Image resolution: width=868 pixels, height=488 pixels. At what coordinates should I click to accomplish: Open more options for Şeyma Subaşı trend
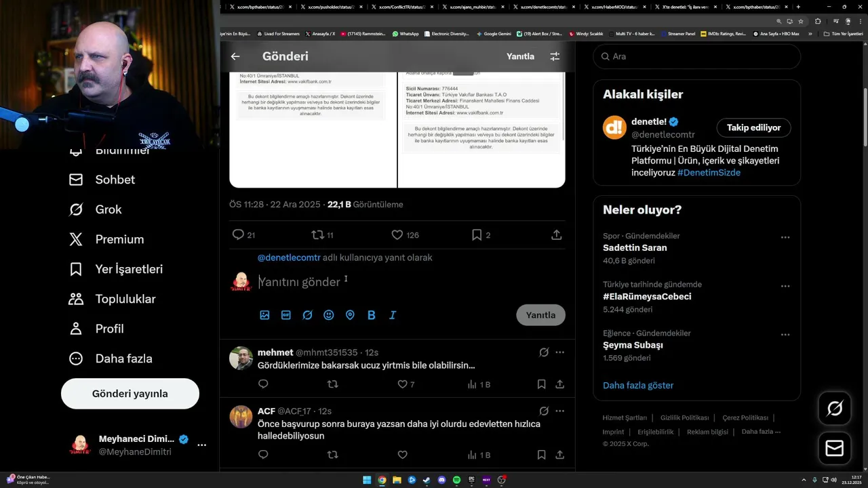785,335
